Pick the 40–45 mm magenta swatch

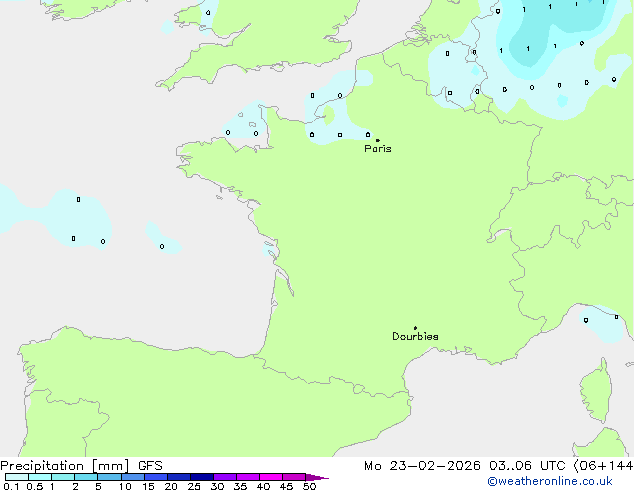271,477
